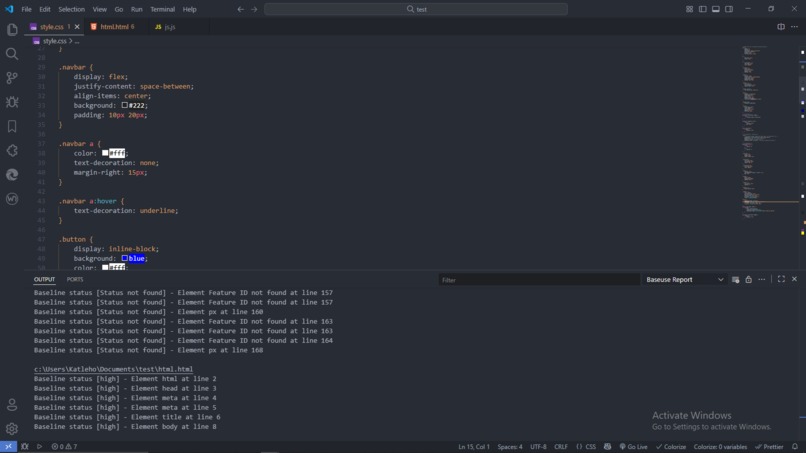Click the remote window indicator in status bar

click(x=8, y=446)
